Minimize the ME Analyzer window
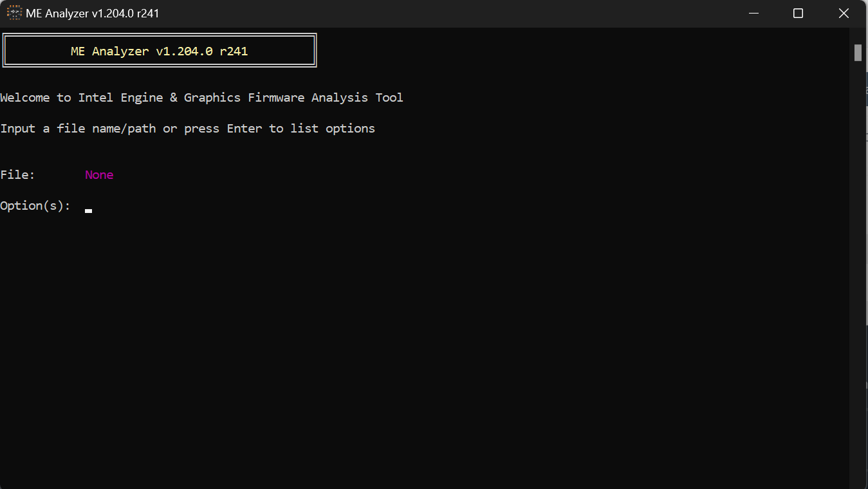 point(753,13)
